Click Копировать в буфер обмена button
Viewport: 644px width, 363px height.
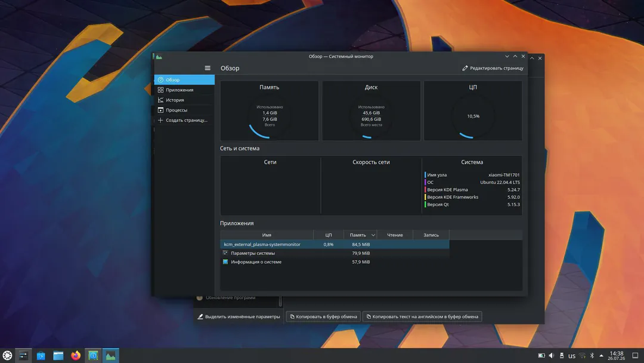pyautogui.click(x=323, y=316)
